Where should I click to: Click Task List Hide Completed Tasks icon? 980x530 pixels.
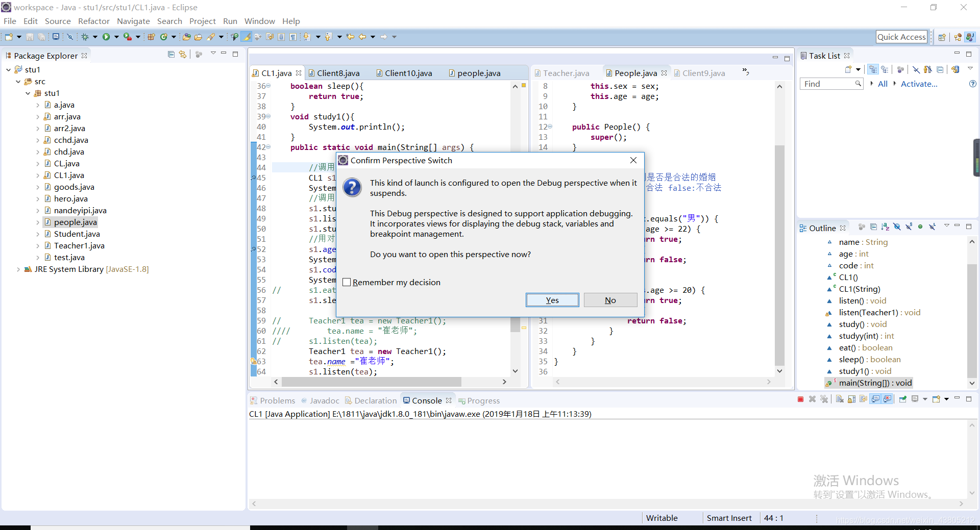[916, 69]
